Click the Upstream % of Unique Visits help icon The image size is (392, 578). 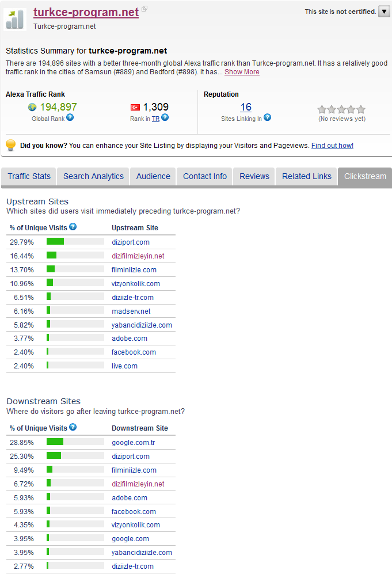[x=73, y=227]
